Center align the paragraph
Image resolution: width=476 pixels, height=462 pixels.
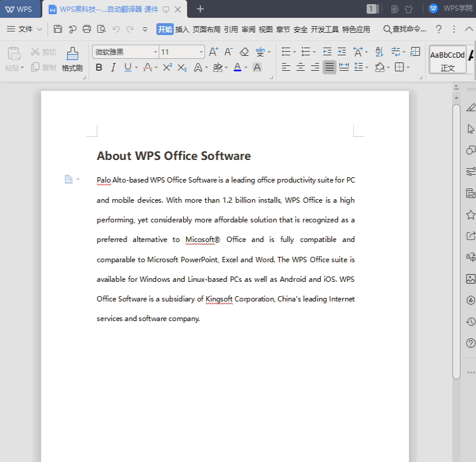[301, 67]
